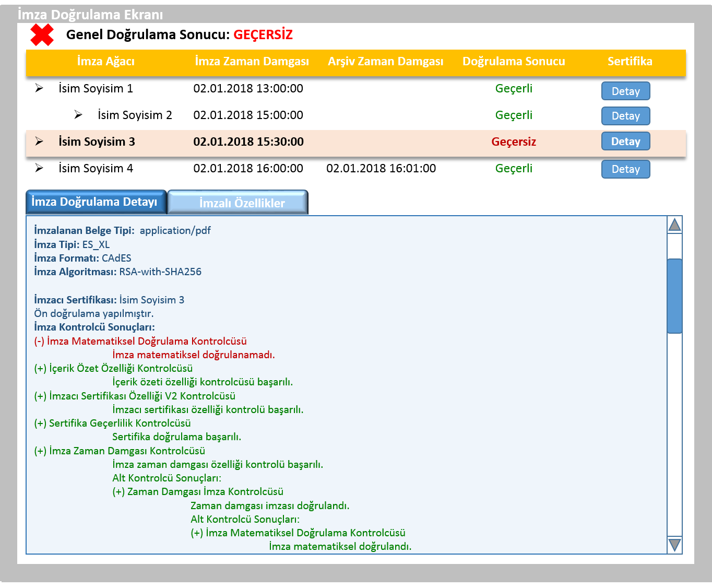The width and height of the screenshot is (712, 588).
Task: Click the Detay button in the bottom row
Action: 625,169
